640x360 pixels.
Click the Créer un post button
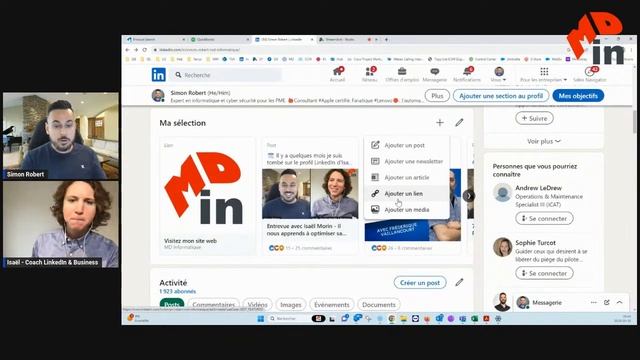[420, 282]
